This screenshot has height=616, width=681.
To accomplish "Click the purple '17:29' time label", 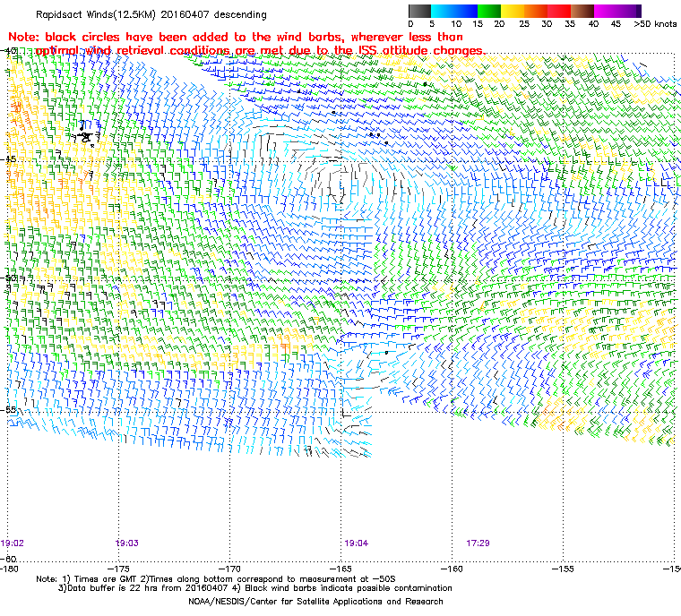I will [478, 543].
